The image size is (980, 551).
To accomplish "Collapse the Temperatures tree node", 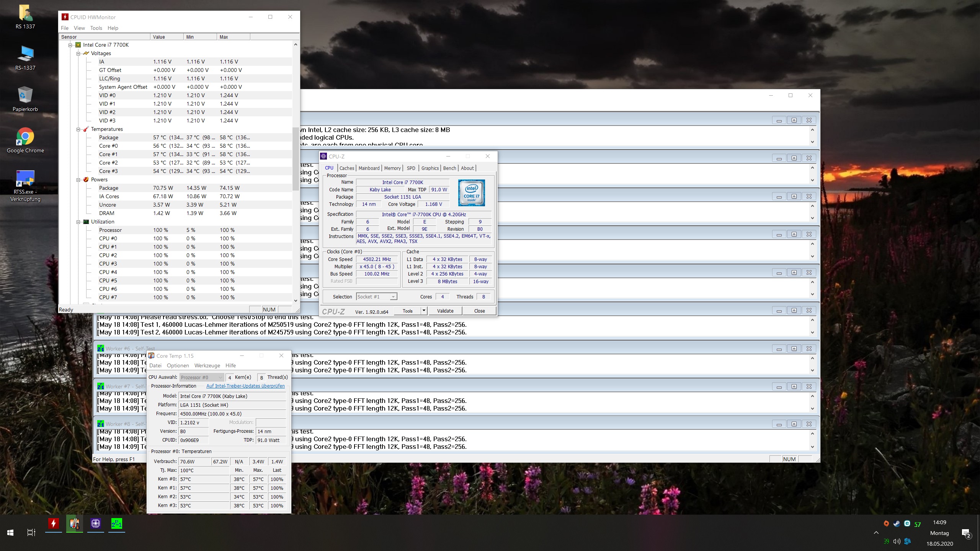I will pos(78,129).
